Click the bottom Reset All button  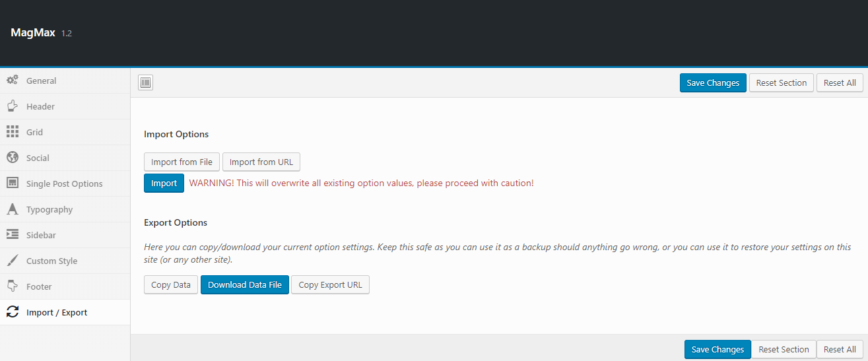[x=840, y=350]
